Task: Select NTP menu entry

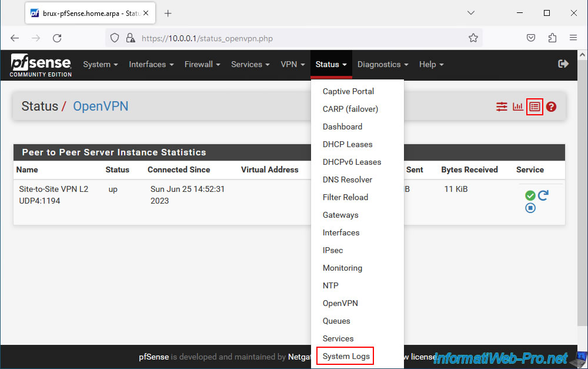Action: coord(330,285)
